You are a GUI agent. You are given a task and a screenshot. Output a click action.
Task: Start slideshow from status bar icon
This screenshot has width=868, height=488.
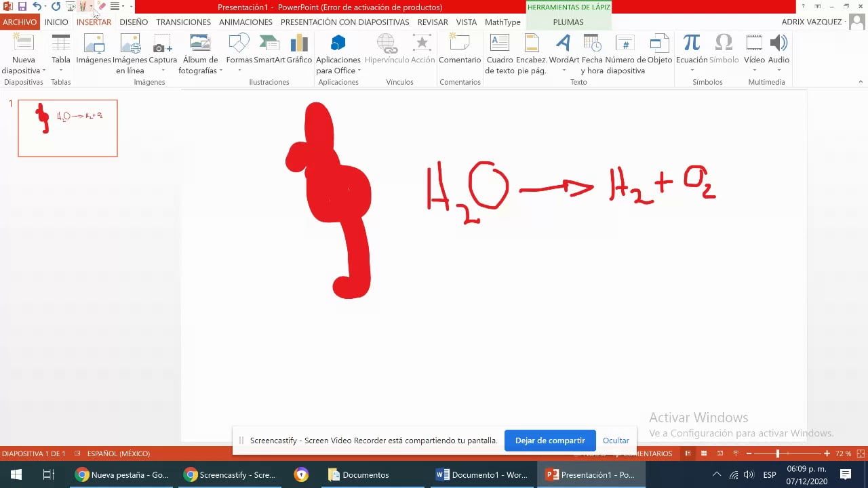coord(735,453)
